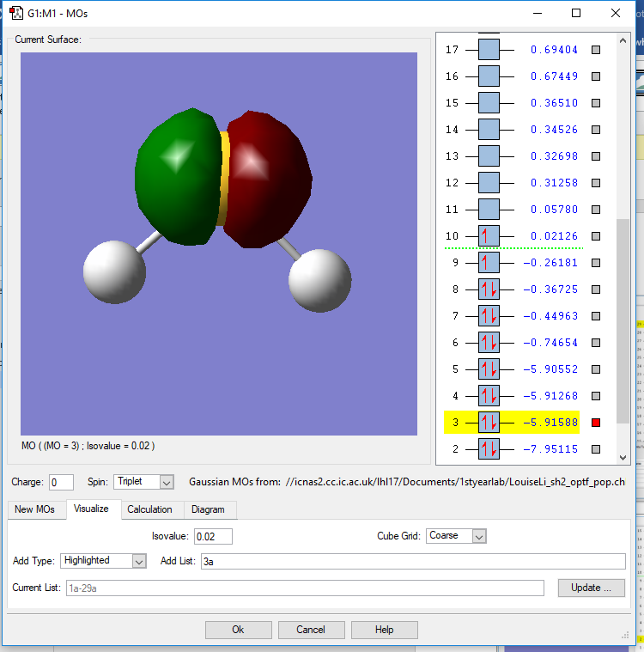
Task: Toggle surface marker beside energy -0.74654
Action: [596, 343]
